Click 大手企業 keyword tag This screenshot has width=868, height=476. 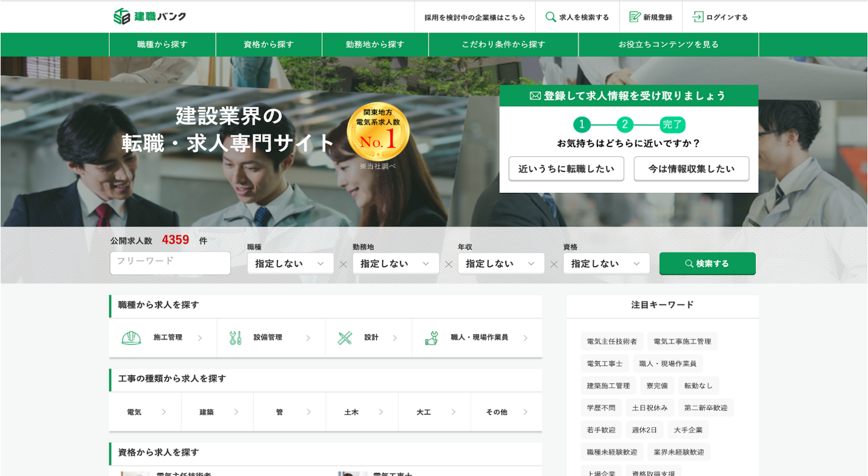688,430
